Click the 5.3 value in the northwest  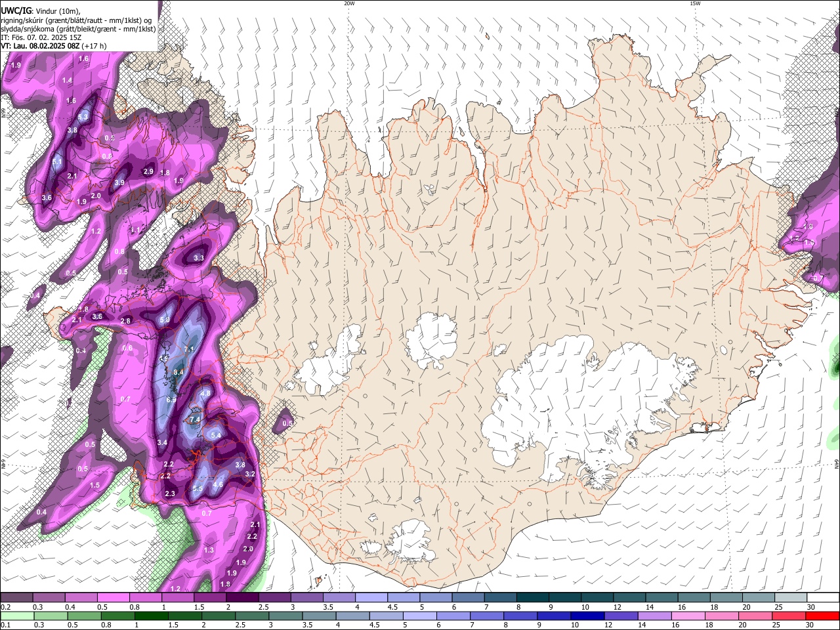(x=83, y=117)
